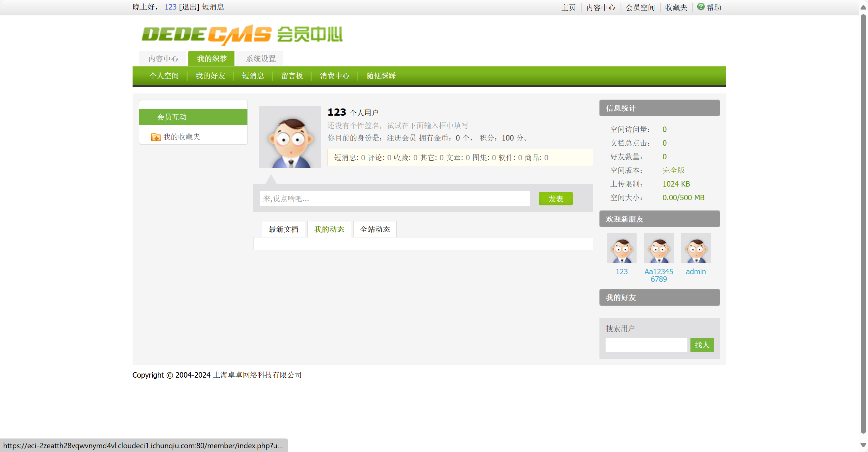The image size is (868, 452).
Task: Click the green help question-mark icon
Action: (700, 7)
